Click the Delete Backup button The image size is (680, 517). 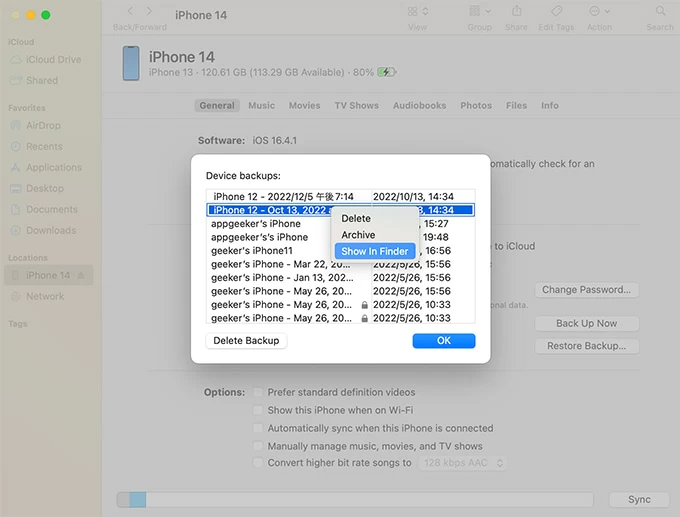click(x=247, y=341)
